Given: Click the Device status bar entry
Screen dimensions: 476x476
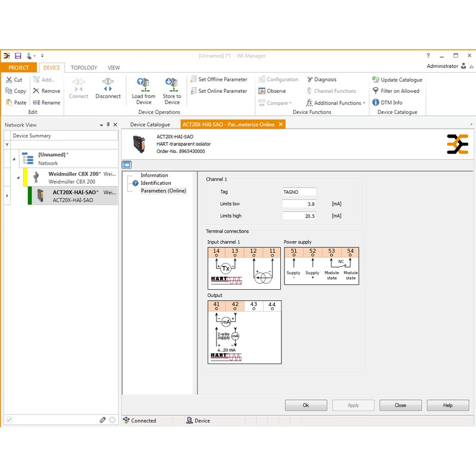Looking at the screenshot, I should pos(198,421).
